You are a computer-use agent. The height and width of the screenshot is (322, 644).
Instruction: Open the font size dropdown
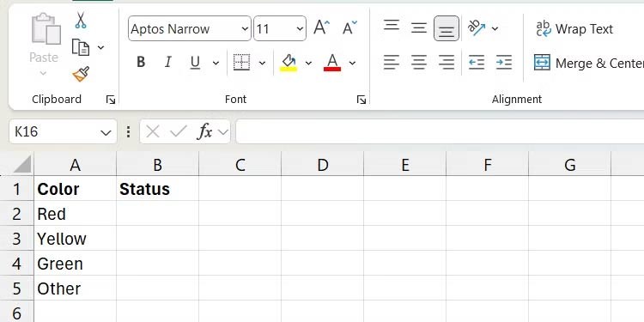tap(300, 28)
